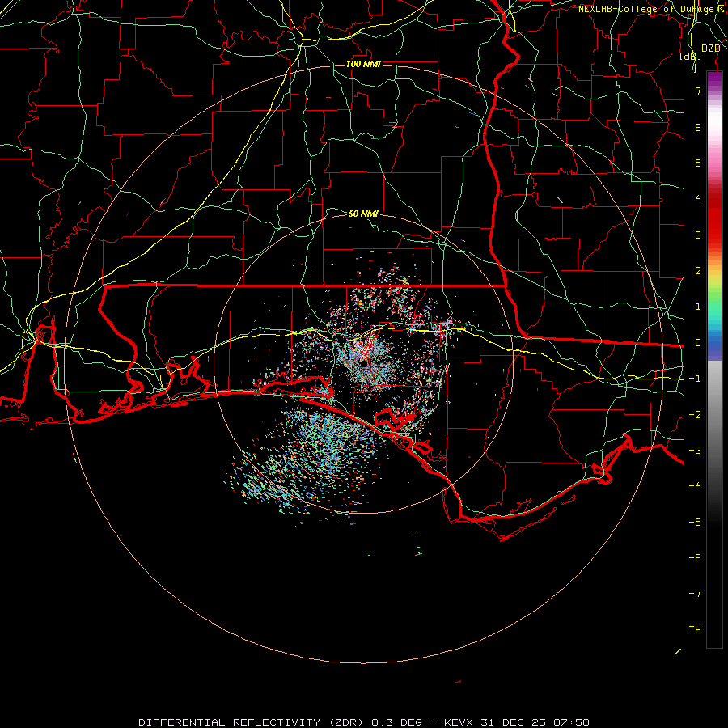Click the (ZDR) abbreviation in the caption

[x=348, y=722]
